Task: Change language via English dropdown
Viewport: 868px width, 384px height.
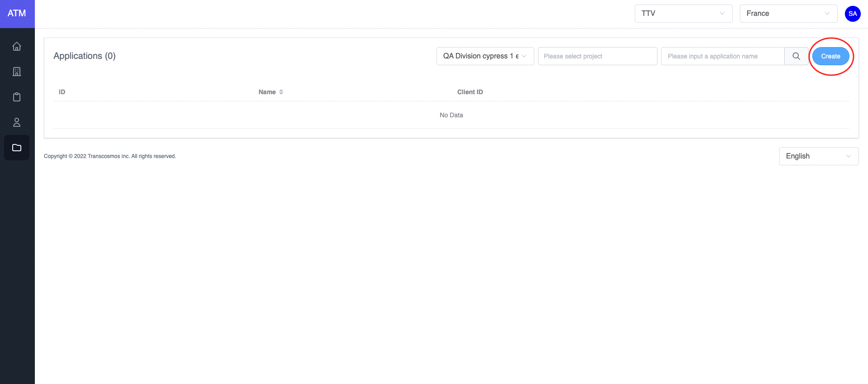Action: (818, 156)
